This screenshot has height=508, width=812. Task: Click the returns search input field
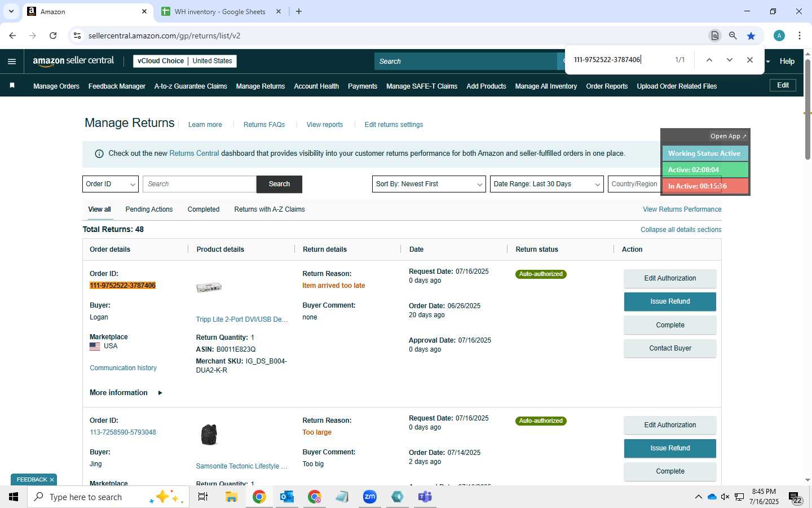(x=200, y=184)
